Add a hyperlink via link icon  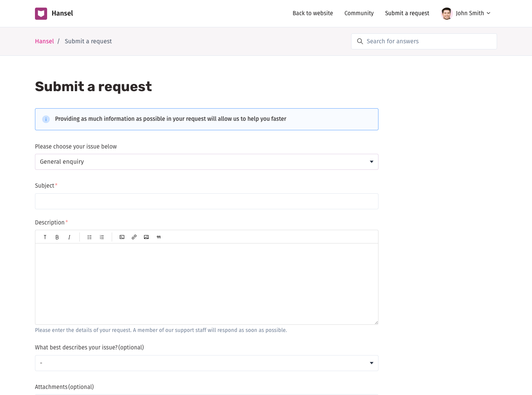pos(134,237)
